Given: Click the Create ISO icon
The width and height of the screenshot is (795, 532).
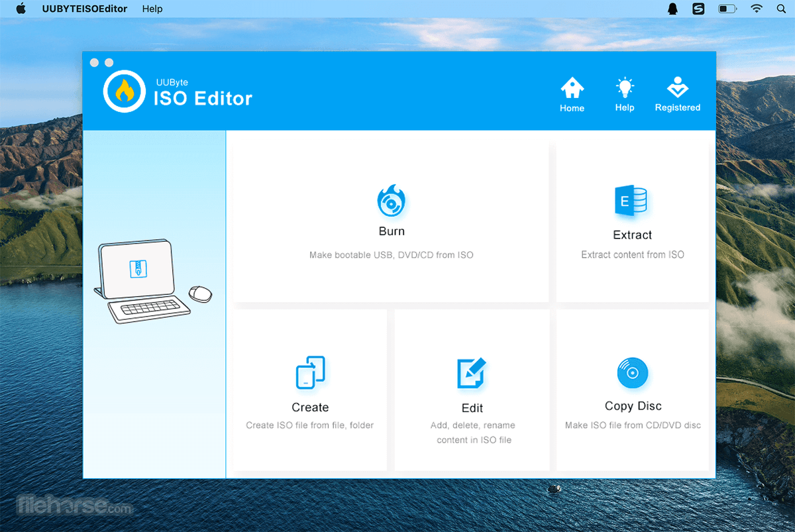Looking at the screenshot, I should tap(309, 373).
